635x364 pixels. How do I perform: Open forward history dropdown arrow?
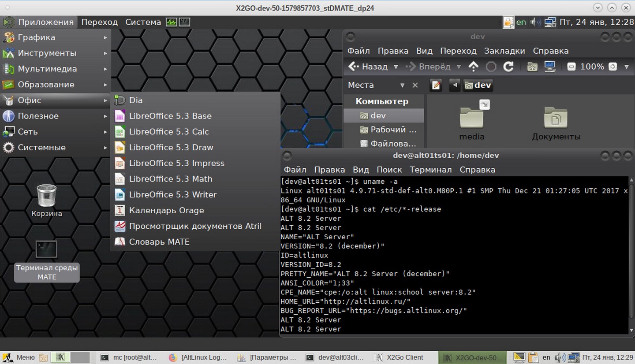(459, 67)
